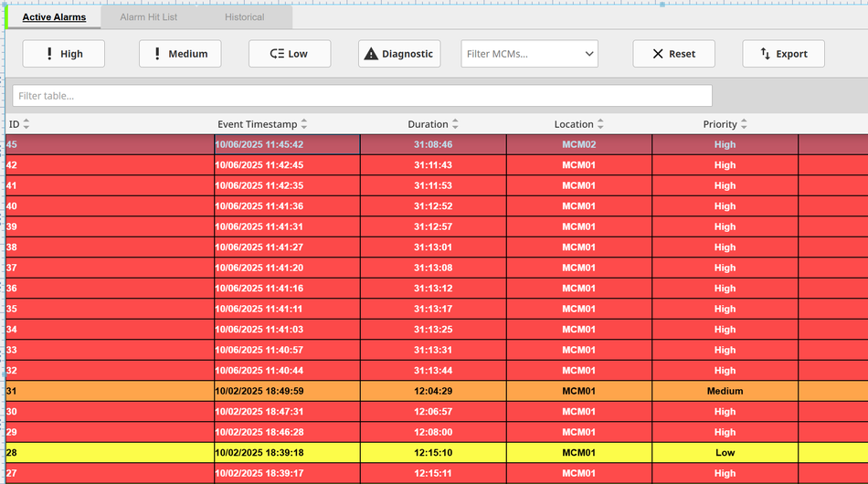This screenshot has height=484, width=868.
Task: Open the Filter MCMs dropdown
Action: pyautogui.click(x=529, y=54)
